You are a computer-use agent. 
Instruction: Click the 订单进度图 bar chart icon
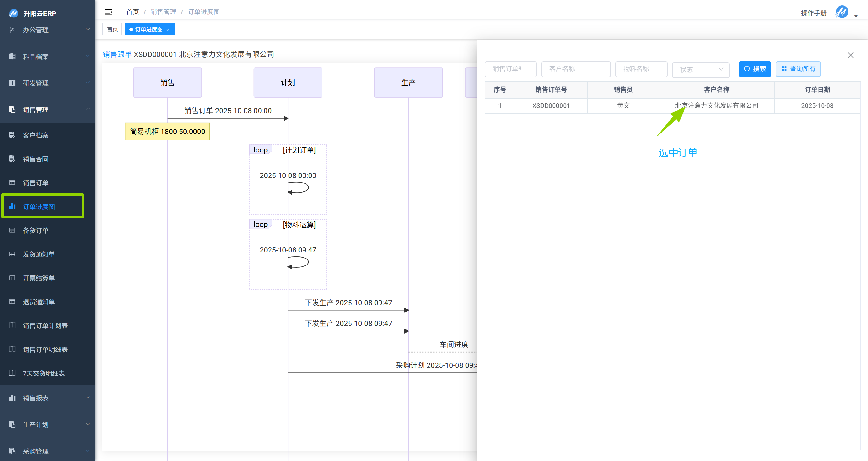coord(12,206)
